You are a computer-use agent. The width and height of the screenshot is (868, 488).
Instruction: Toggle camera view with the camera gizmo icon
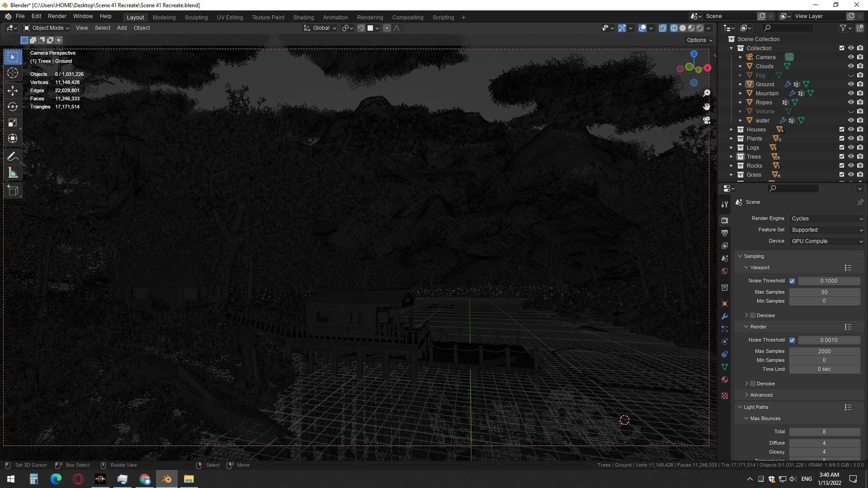[x=706, y=120]
